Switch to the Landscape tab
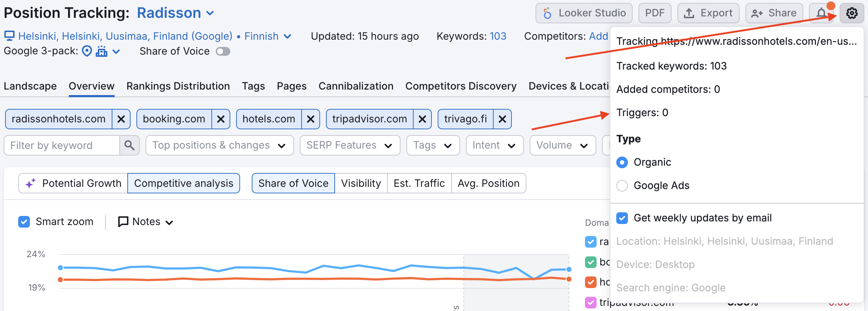 (30, 86)
